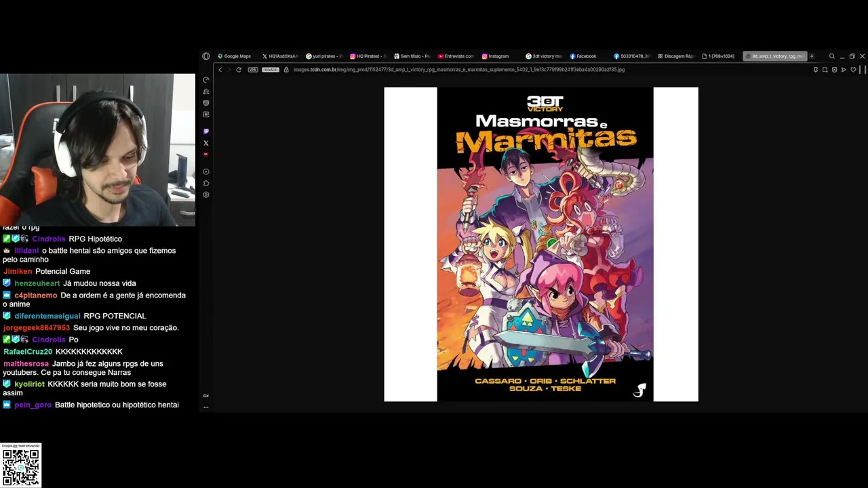Viewport: 868px width, 488px height.
Task: Open sidebar speed dial gauge icon
Action: (x=206, y=80)
